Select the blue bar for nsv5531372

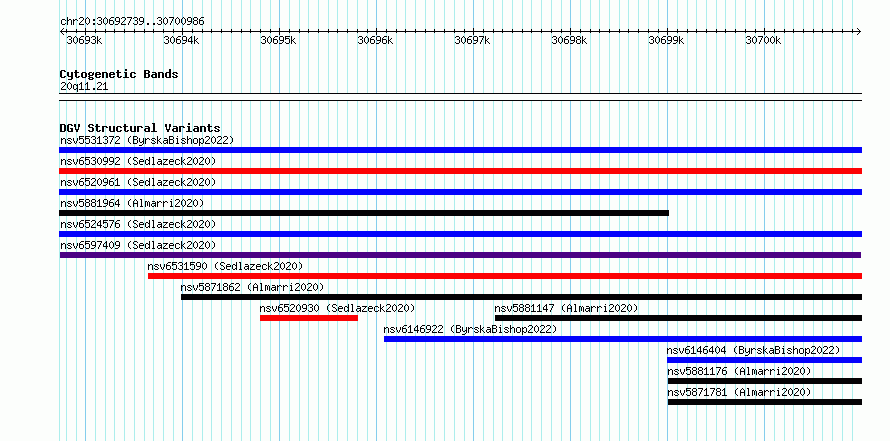click(x=460, y=150)
